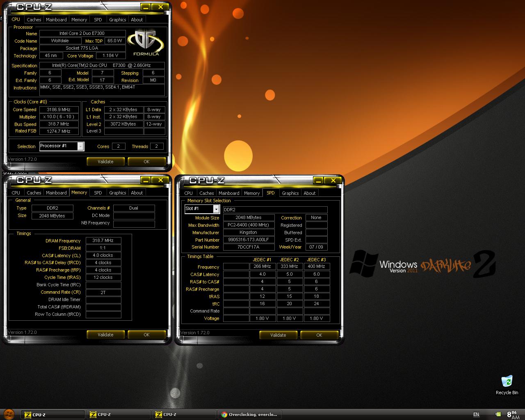
Task: Select CPU tab in the Memory window
Action: click(16, 193)
